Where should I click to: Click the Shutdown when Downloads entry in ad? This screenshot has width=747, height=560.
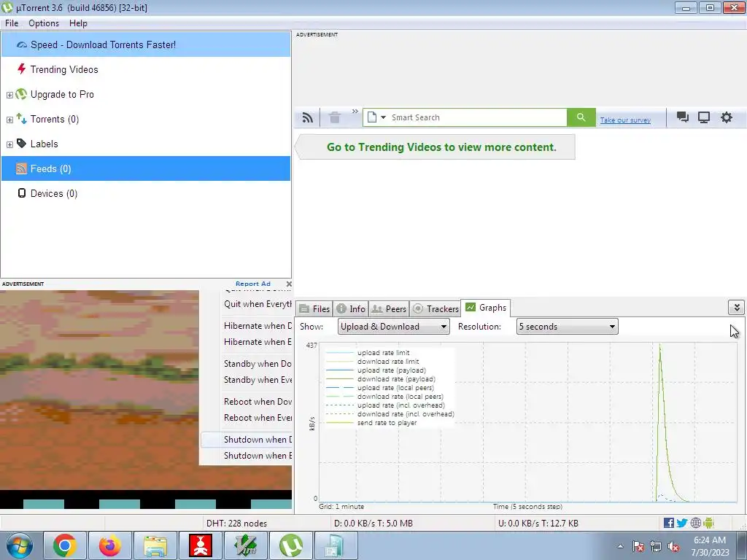click(x=247, y=440)
